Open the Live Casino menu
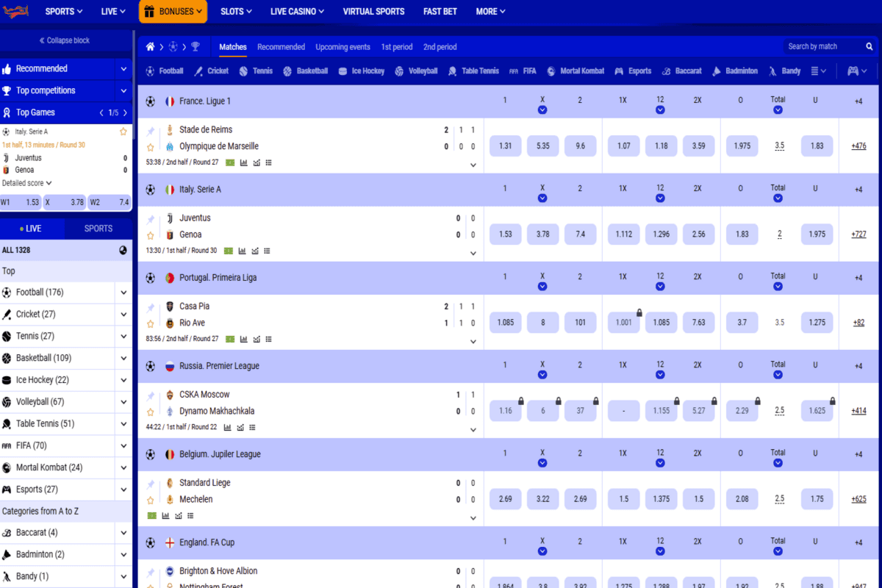Viewport: 882px width, 588px height. click(298, 12)
